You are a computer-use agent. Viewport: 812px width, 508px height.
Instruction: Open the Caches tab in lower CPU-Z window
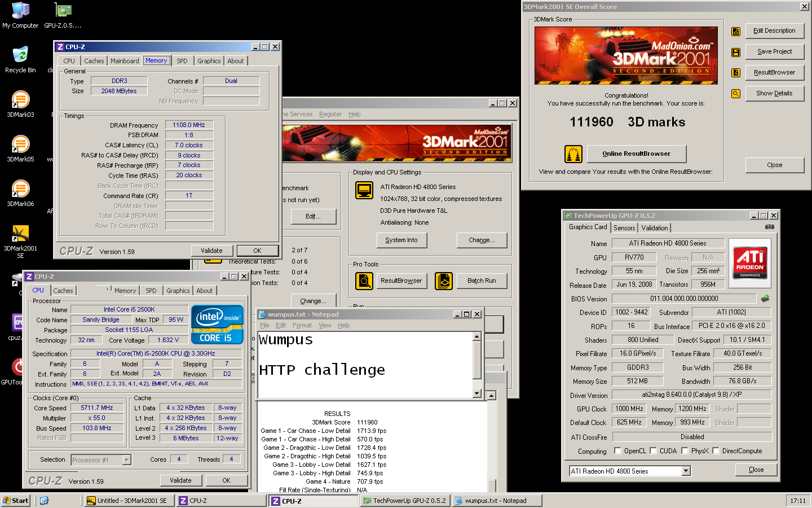point(63,291)
